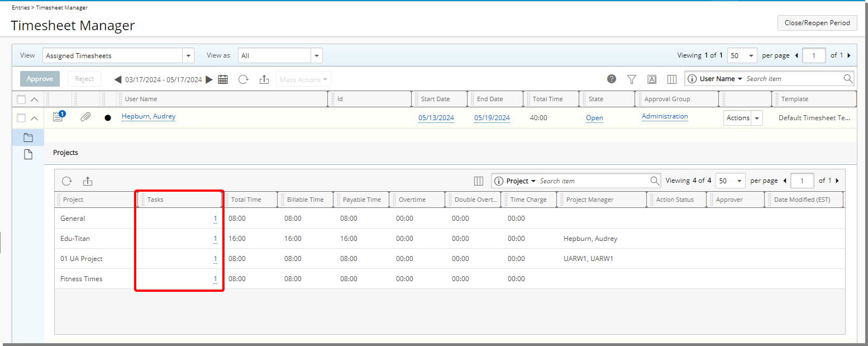Viewport: 868px width, 346px height.
Task: Open tasks count for Edu-Titan project
Action: (215, 239)
